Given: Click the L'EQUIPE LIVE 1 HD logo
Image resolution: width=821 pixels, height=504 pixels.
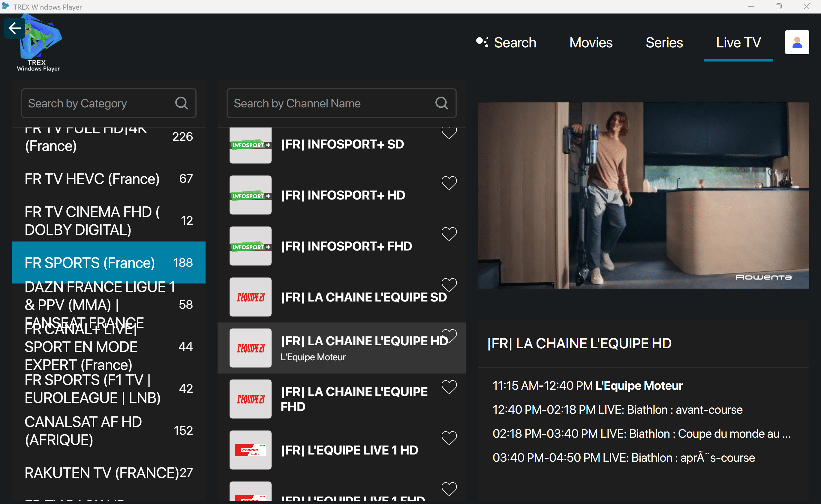Looking at the screenshot, I should [250, 450].
